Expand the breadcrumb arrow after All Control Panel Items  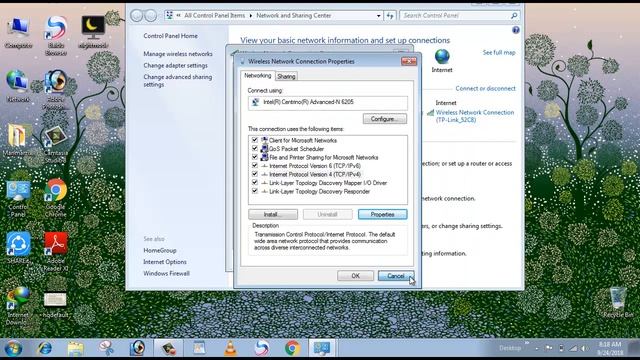pyautogui.click(x=251, y=16)
